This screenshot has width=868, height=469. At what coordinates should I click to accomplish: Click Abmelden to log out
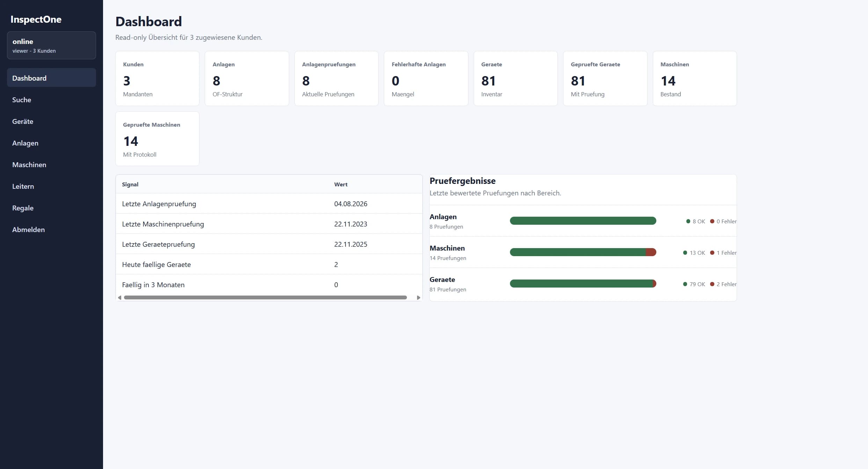(51, 230)
